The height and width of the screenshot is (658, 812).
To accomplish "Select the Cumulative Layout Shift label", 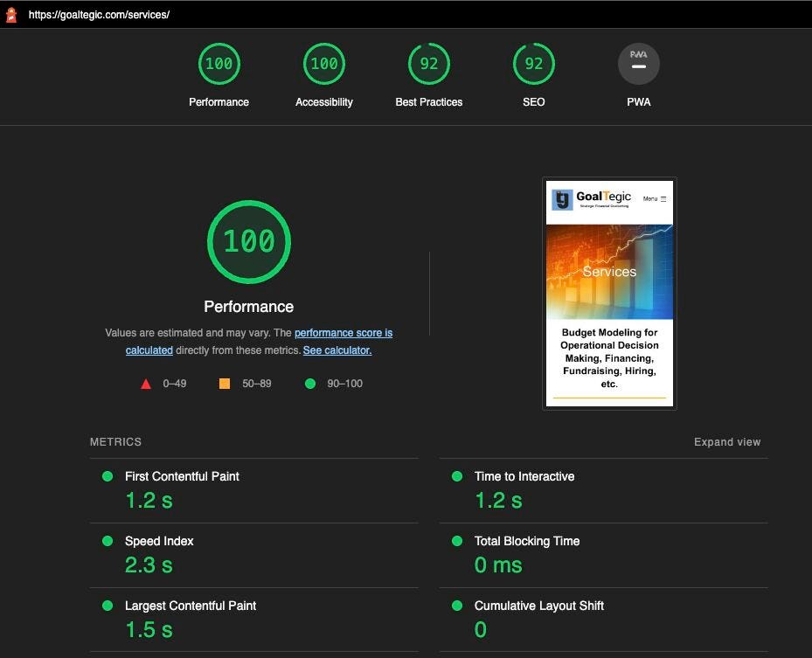I will (539, 606).
